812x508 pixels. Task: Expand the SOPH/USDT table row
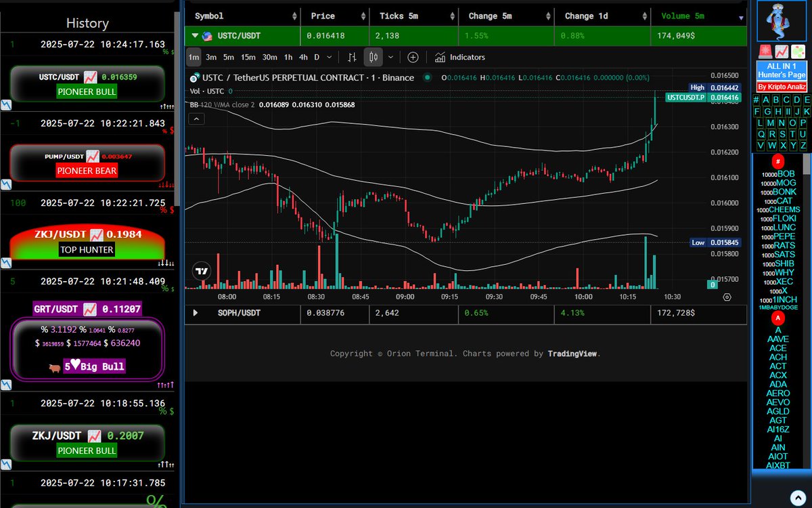pos(196,313)
